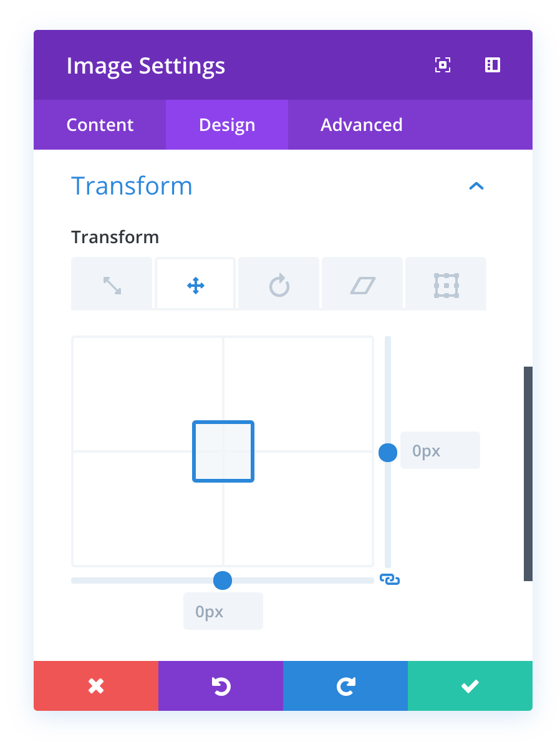Viewport: 560px width, 742px height.
Task: Click the horizontal translate slider handle
Action: pos(223,581)
